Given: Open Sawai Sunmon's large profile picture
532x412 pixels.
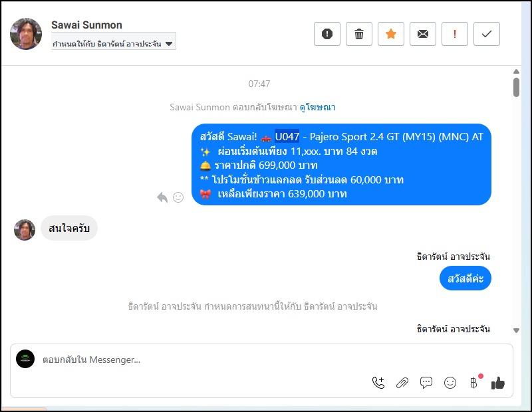Looking at the screenshot, I should pyautogui.click(x=26, y=34).
